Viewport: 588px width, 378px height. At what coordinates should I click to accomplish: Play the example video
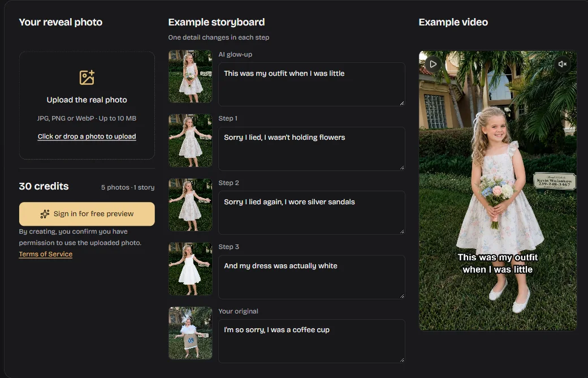[433, 64]
